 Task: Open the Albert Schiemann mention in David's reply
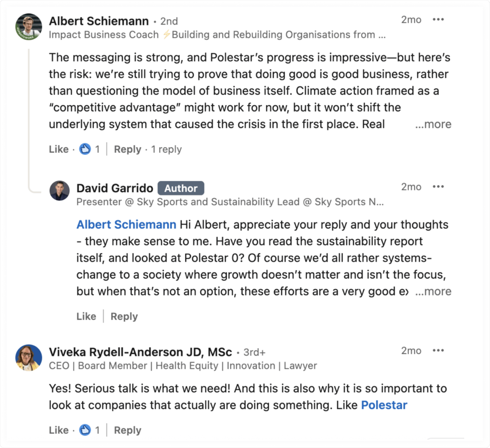coord(126,225)
